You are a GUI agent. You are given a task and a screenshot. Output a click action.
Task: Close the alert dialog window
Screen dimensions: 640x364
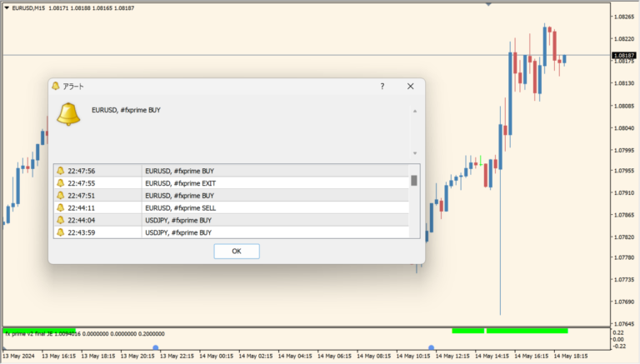(410, 86)
